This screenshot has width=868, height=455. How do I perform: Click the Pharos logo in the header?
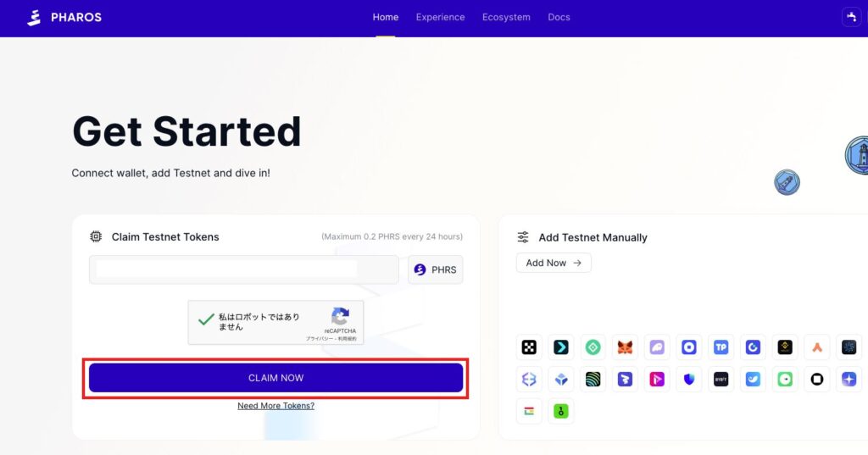point(64,17)
